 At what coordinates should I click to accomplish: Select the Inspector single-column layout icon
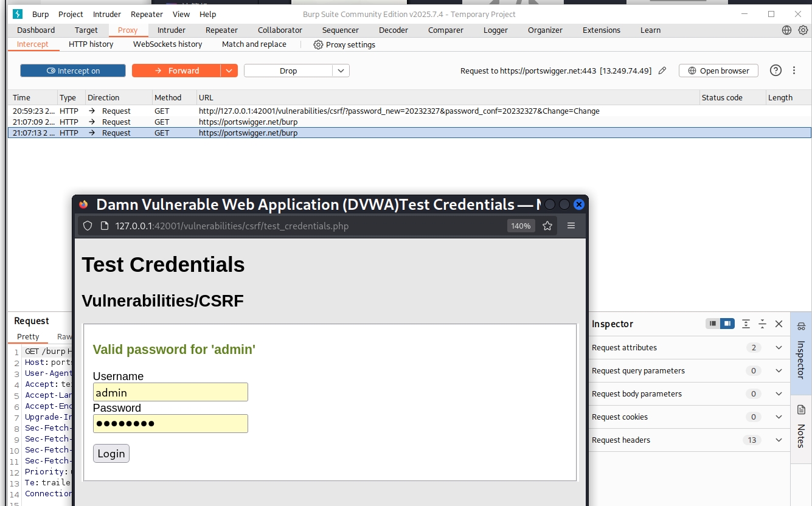pyautogui.click(x=712, y=324)
